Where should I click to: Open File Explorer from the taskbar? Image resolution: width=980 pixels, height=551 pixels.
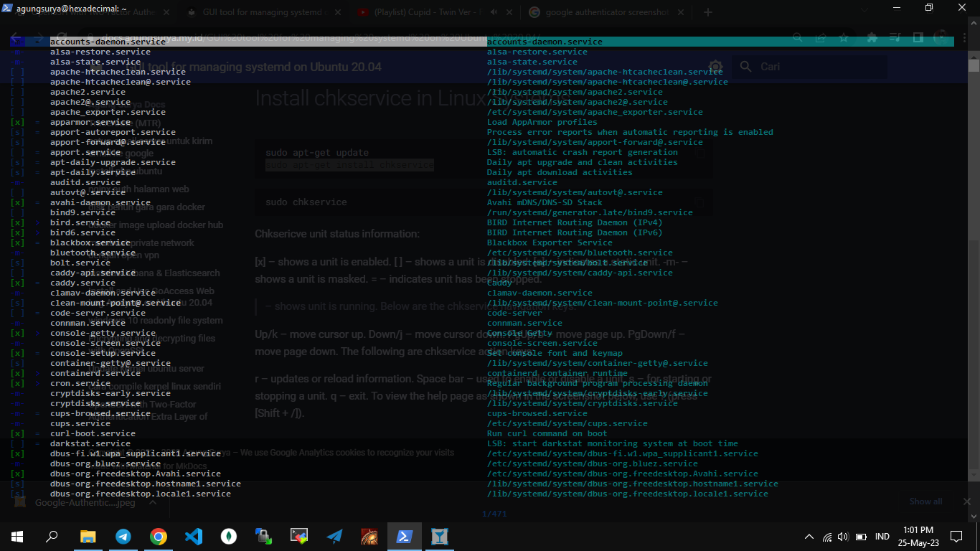(x=88, y=536)
